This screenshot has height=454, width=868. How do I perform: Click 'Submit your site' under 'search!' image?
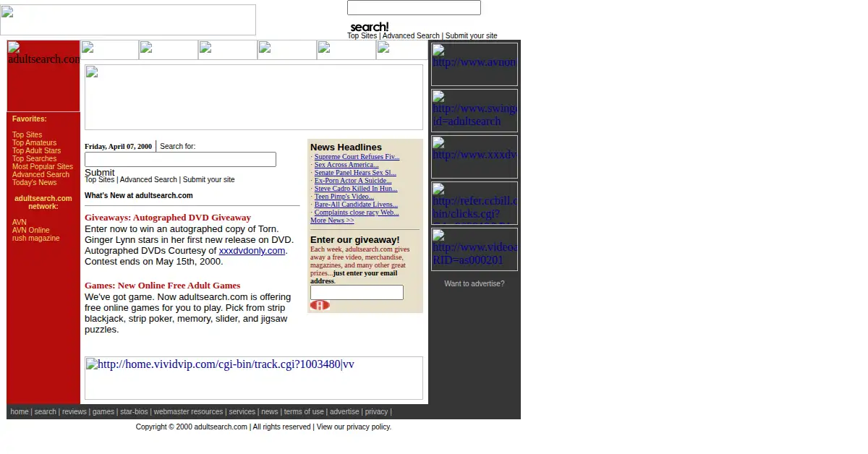[471, 35]
